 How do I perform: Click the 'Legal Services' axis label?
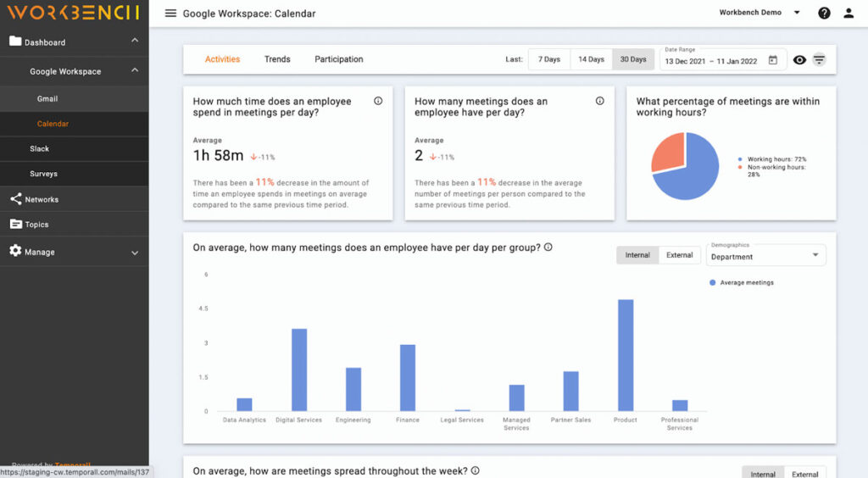[462, 420]
